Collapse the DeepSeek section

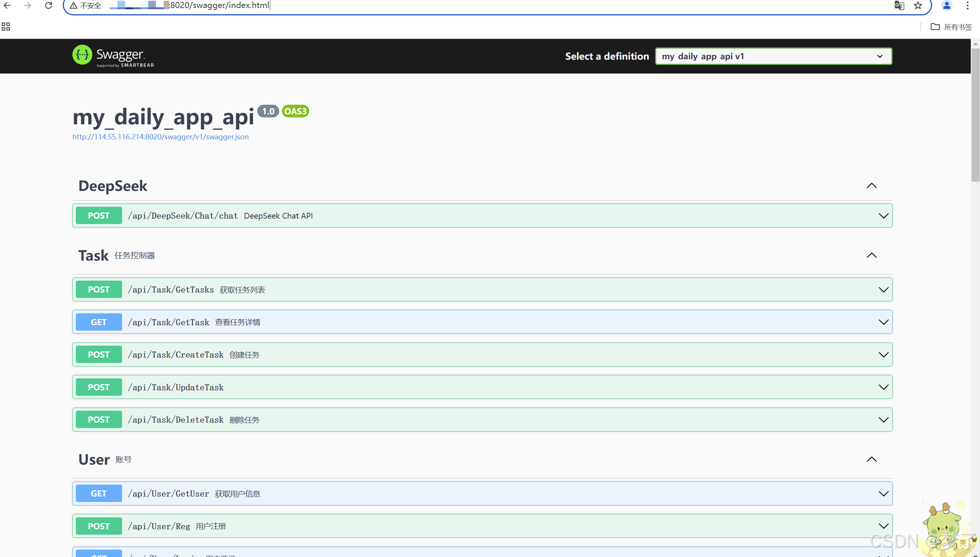[871, 186]
